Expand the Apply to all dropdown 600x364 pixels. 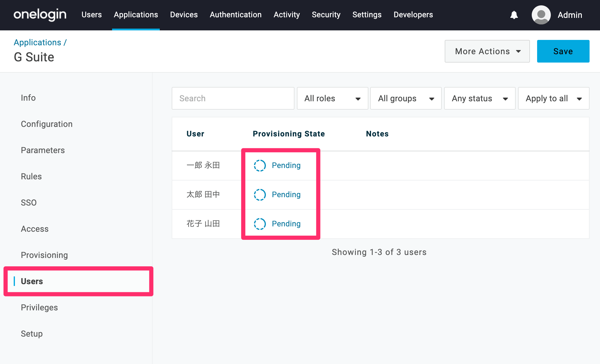pyautogui.click(x=554, y=98)
